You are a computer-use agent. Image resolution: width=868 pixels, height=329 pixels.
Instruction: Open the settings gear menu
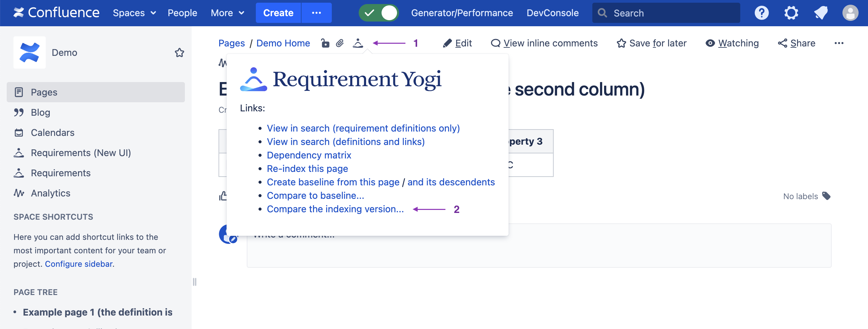(x=791, y=13)
